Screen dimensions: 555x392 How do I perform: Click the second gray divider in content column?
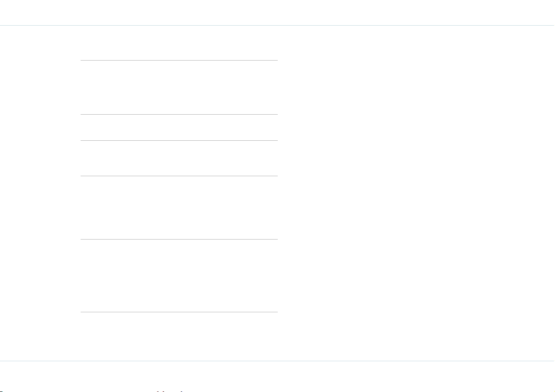(x=179, y=114)
